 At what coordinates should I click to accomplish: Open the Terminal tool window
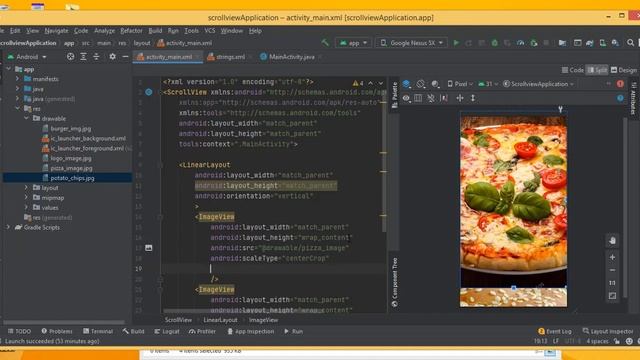[98, 331]
